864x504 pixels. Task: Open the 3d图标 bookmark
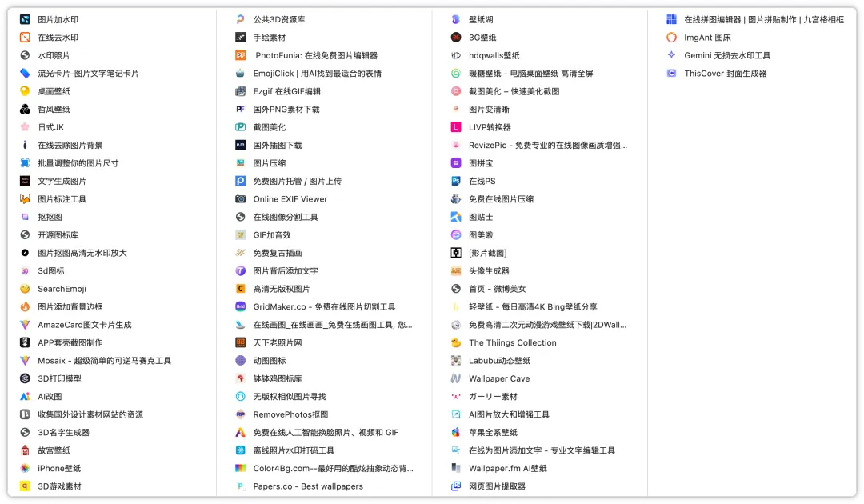coord(51,271)
